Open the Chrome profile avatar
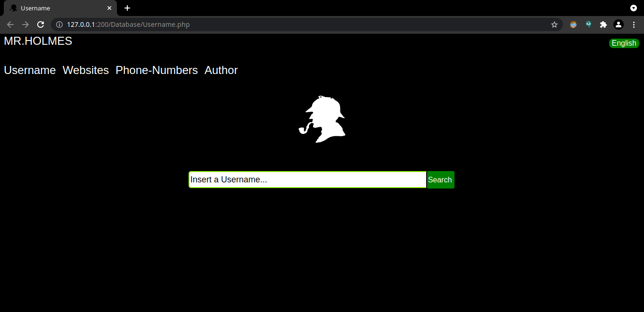644x312 pixels. [x=619, y=25]
